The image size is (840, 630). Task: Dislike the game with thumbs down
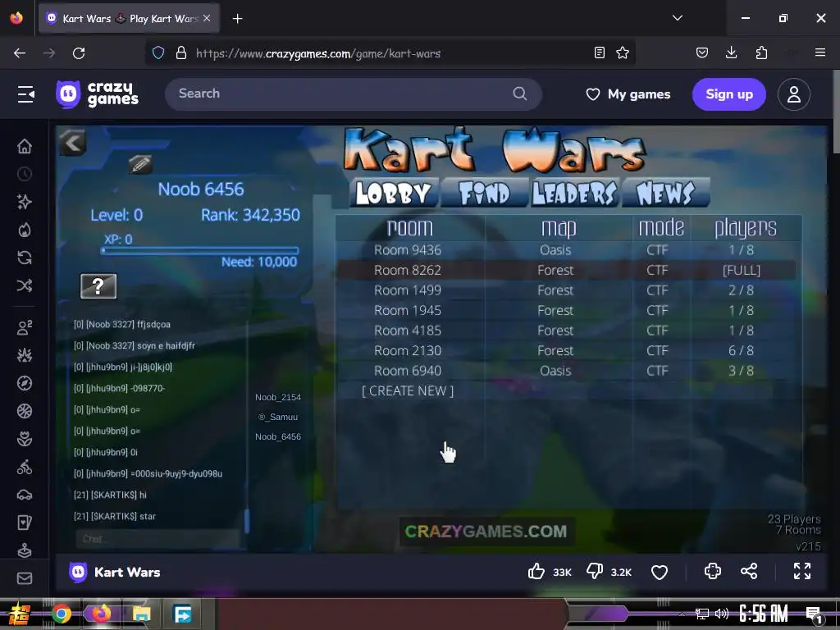click(595, 572)
